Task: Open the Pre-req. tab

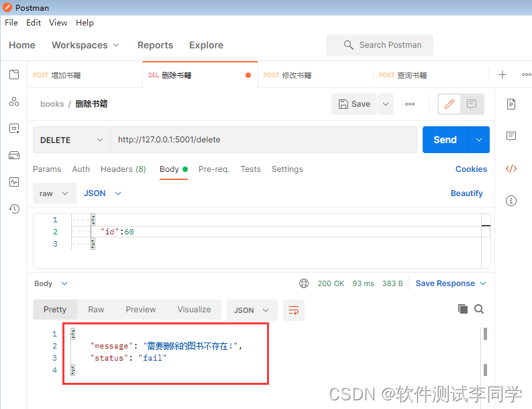Action: pos(214,169)
